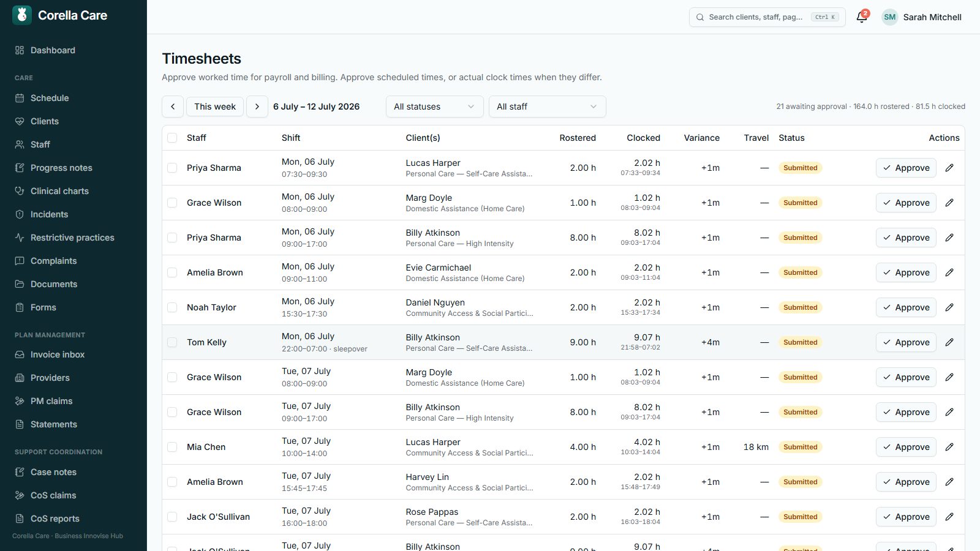Viewport: 980px width, 551px height.
Task: Edit Tom Kelly sleepover timesheet pencil
Action: click(x=949, y=342)
